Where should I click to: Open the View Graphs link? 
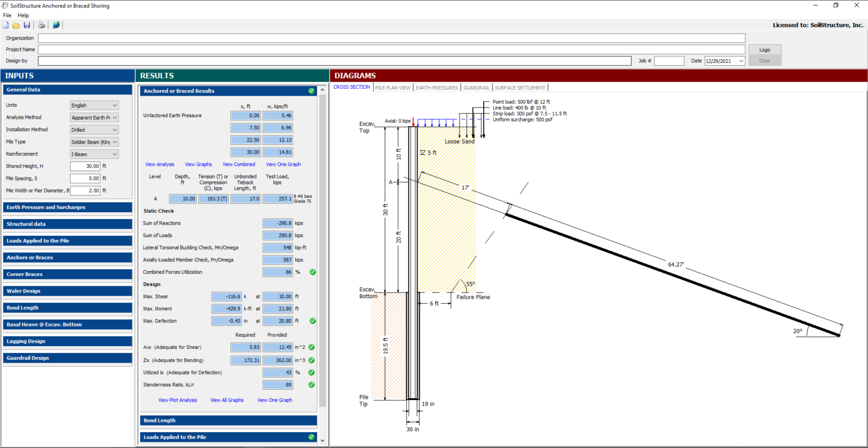[198, 165]
